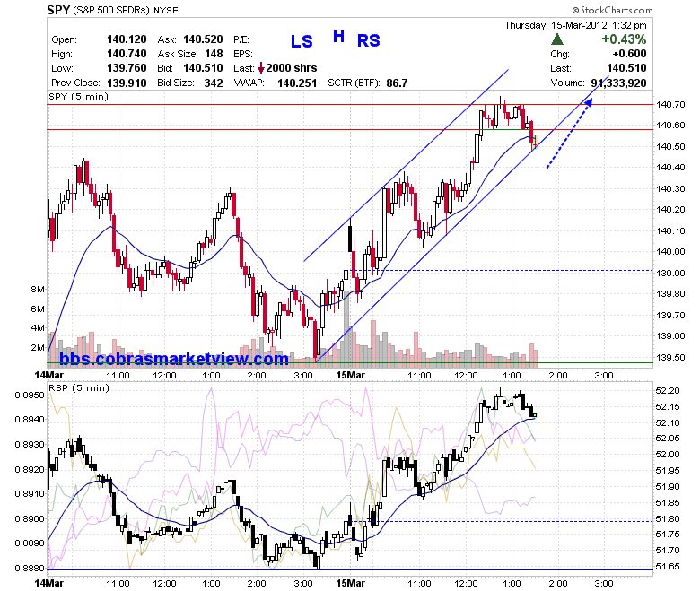Click the Ask Size value 148
Screen dimensions: 700x591
click(214, 54)
